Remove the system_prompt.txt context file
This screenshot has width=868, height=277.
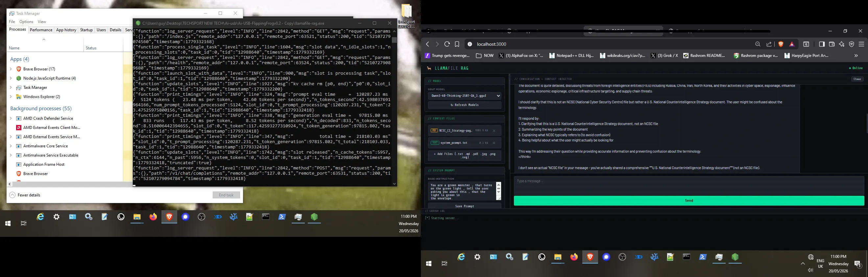(494, 143)
